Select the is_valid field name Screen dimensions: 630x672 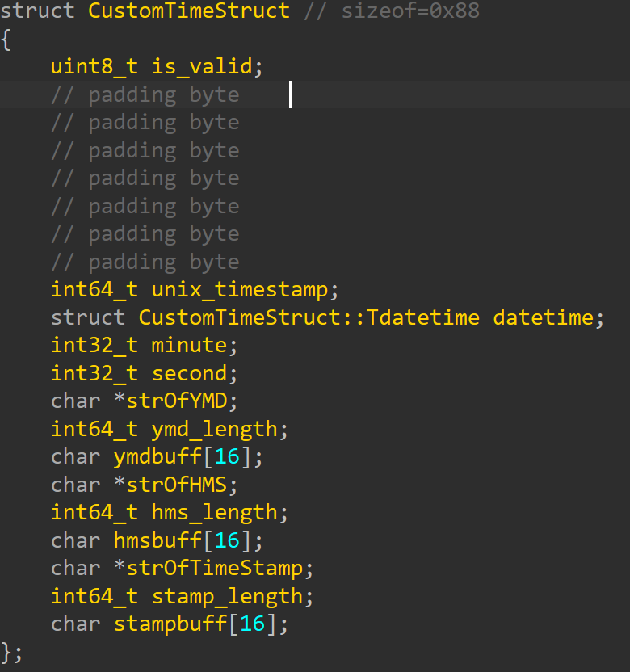click(x=201, y=66)
